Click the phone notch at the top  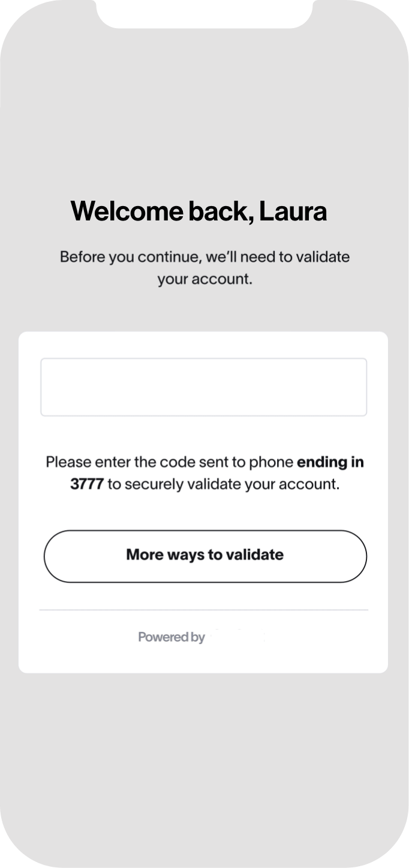[x=204, y=13]
